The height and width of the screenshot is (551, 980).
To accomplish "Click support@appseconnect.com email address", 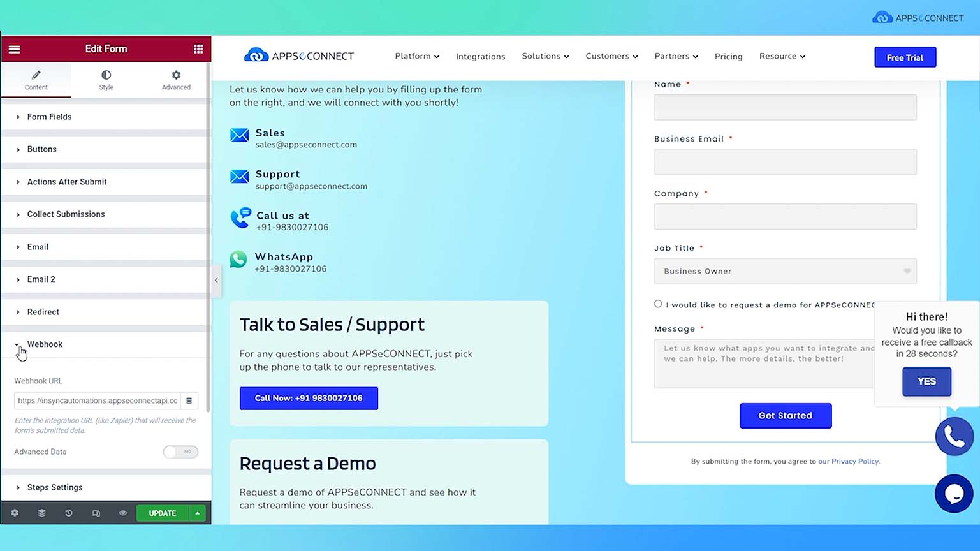I will point(311,186).
